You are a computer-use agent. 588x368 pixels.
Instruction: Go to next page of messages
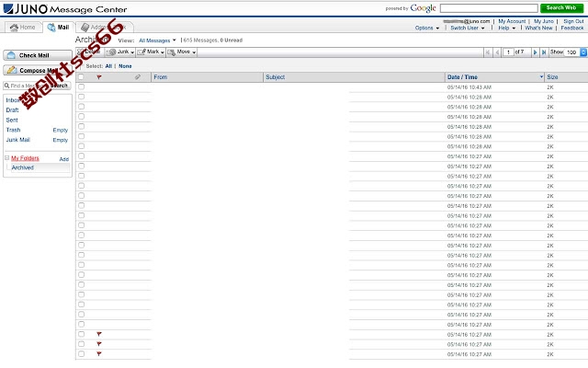(535, 52)
